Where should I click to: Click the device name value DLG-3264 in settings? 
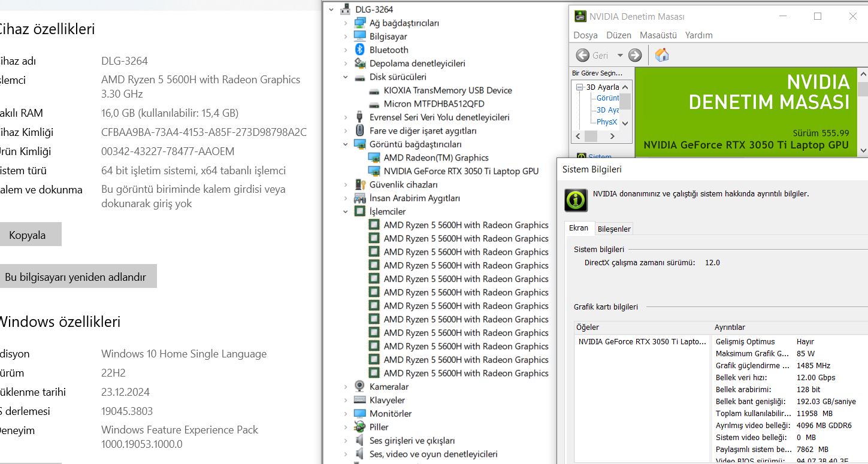pos(125,61)
